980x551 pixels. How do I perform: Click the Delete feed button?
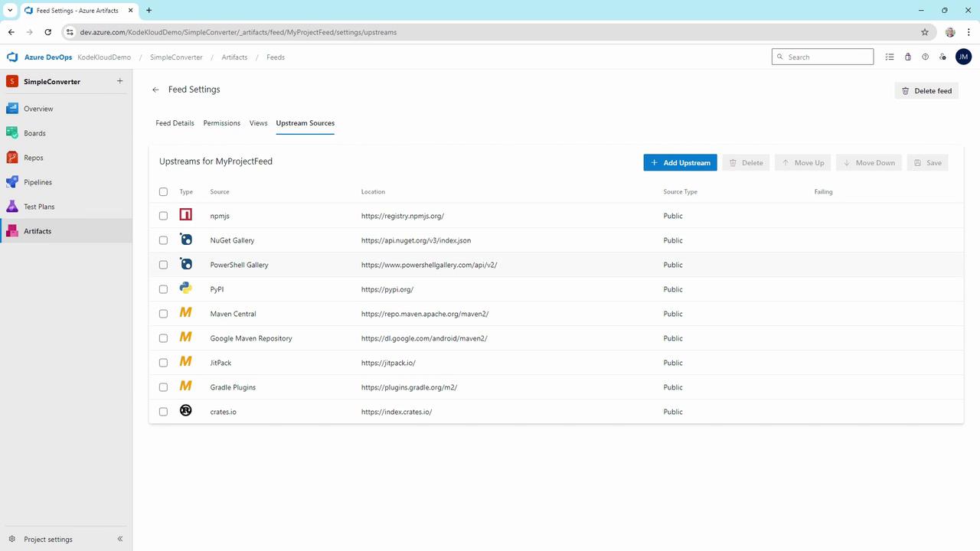[926, 90]
